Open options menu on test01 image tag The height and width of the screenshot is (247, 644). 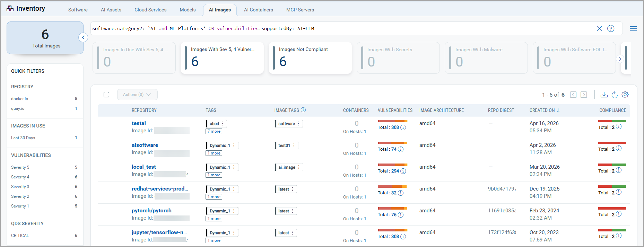coord(294,145)
